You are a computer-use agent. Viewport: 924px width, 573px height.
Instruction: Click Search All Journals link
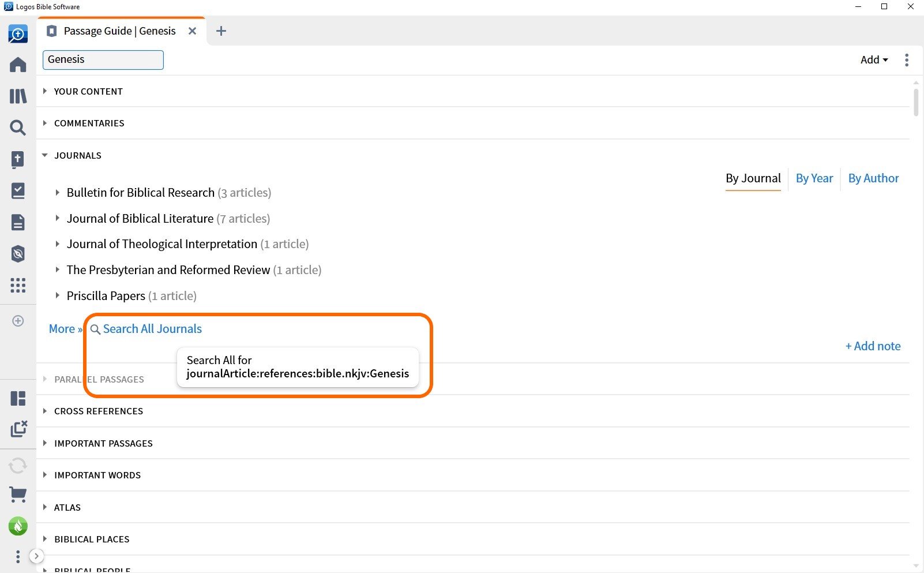(x=152, y=329)
